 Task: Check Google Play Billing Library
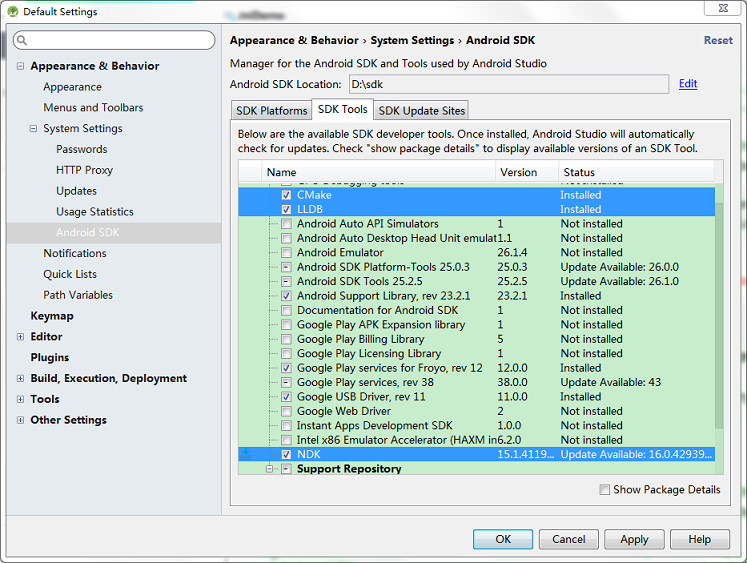[286, 339]
